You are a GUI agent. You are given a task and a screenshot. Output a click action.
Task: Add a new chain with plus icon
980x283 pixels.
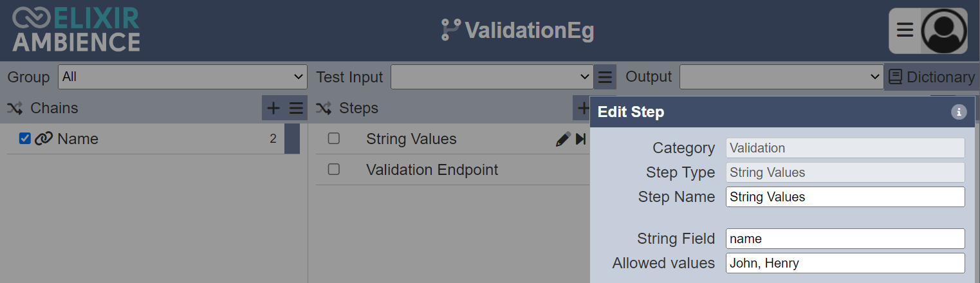(273, 108)
